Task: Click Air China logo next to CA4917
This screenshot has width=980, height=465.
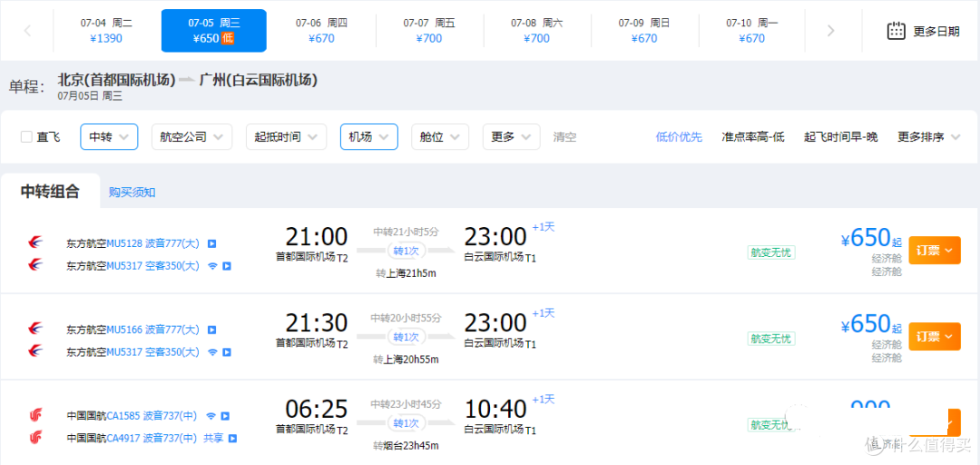Action: point(35,438)
